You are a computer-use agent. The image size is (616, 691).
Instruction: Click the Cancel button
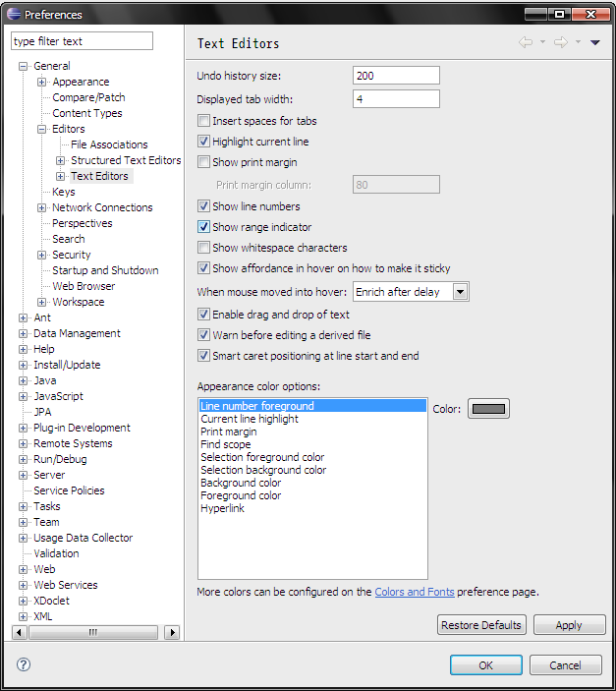[x=565, y=665]
